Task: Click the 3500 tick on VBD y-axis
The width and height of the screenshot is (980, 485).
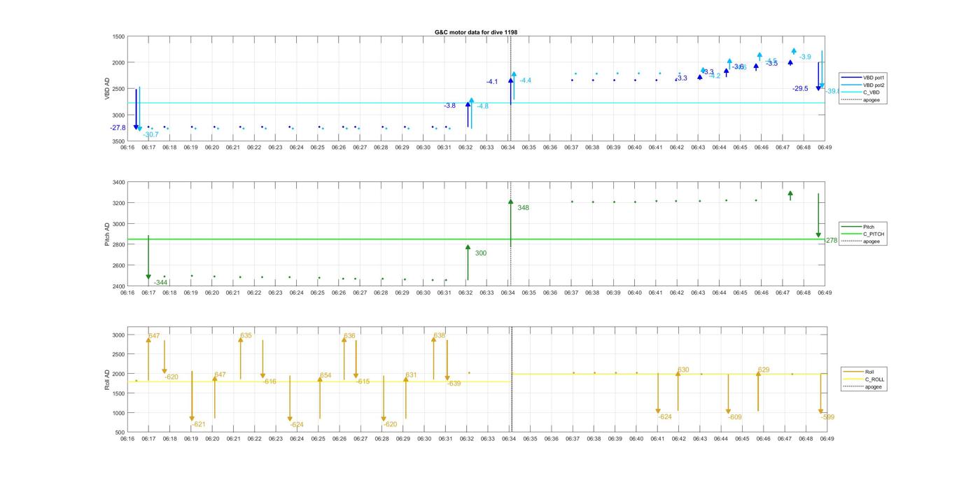Action: pos(118,141)
